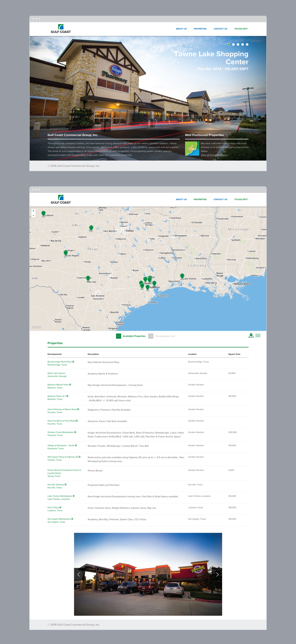Open the North Lake Square property link
The height and width of the screenshot is (644, 296).
pos(56,373)
